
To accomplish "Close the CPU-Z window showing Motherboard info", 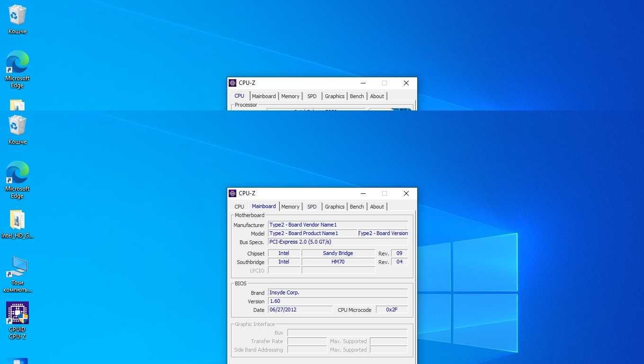I will [x=406, y=193].
